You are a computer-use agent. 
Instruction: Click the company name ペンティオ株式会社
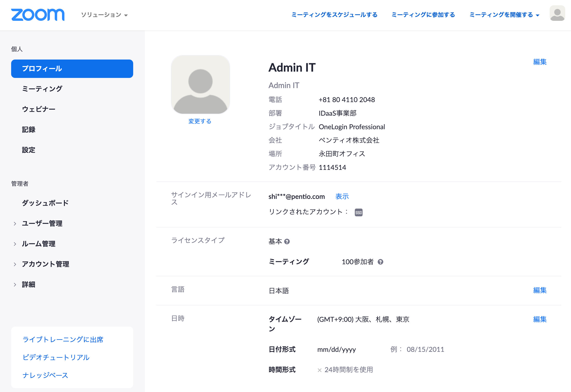(x=349, y=140)
